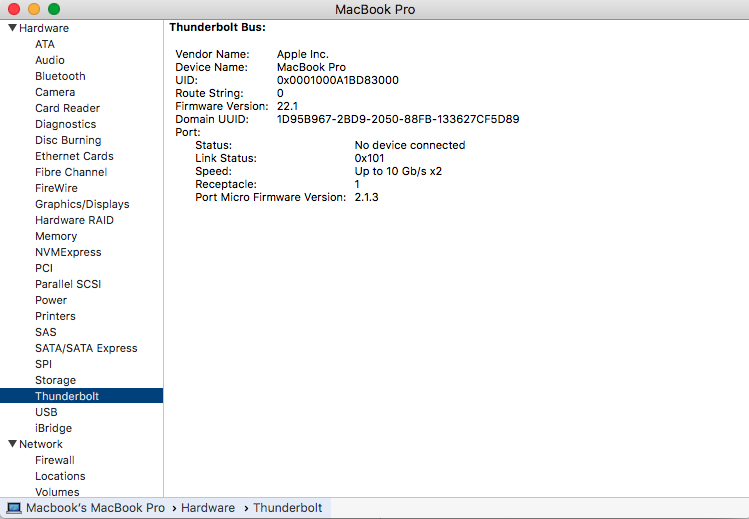This screenshot has height=519, width=749.
Task: Select NVMExpress in the sidebar
Action: click(x=68, y=252)
